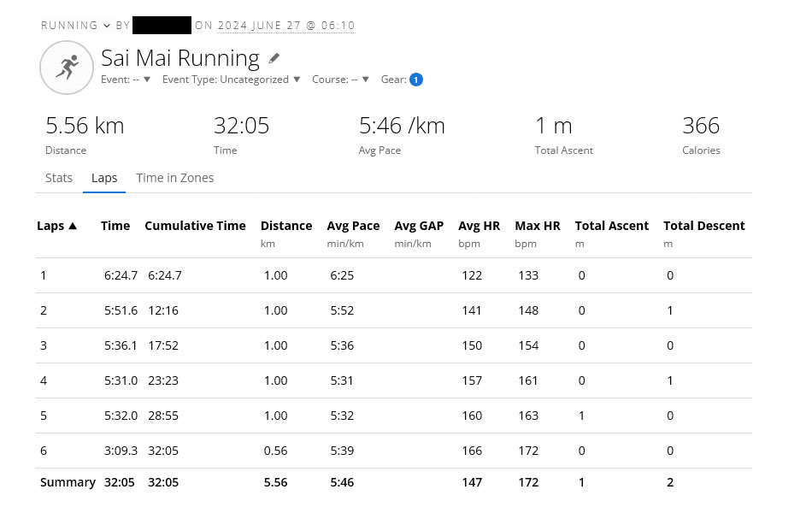Viewport: 812px width, 519px height.
Task: Click the Laps sort ascending arrow
Action: [x=73, y=226]
